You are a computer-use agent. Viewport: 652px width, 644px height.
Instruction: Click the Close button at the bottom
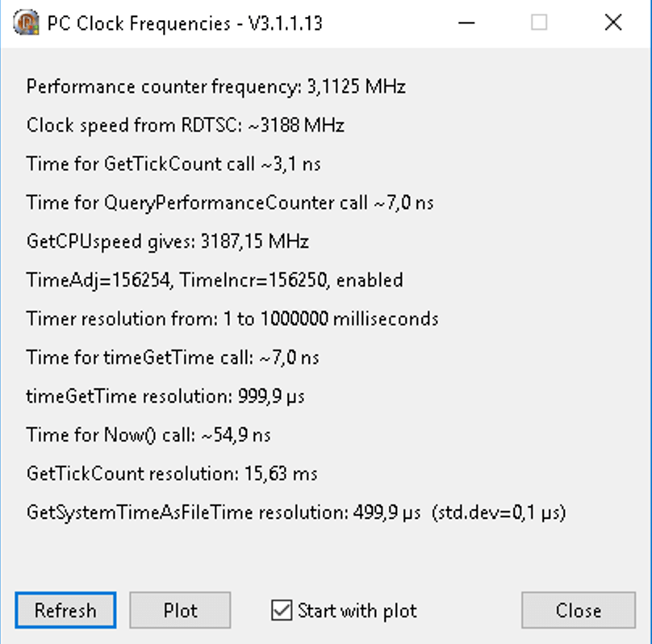point(578,610)
